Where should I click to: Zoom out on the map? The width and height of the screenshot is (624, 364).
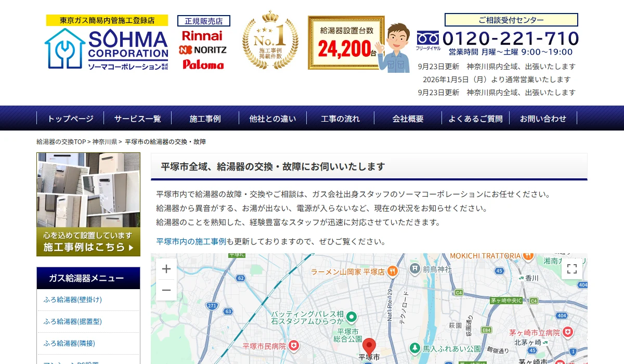166,290
